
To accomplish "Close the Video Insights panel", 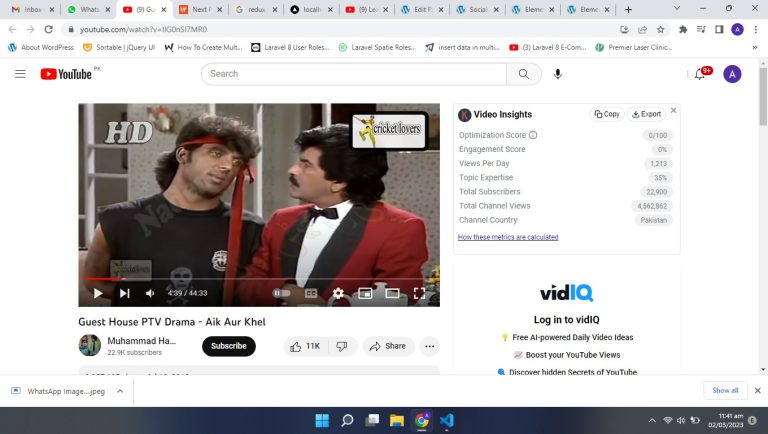I will pyautogui.click(x=673, y=110).
